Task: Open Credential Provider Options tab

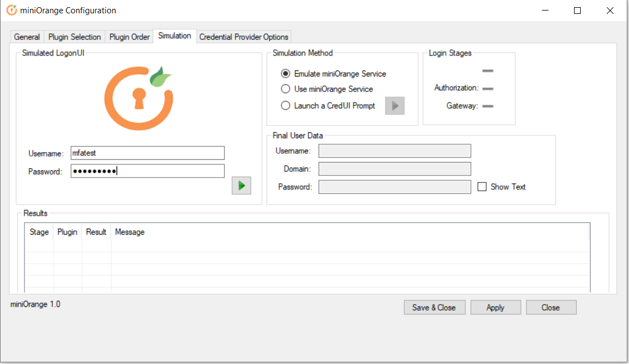Action: coord(244,37)
